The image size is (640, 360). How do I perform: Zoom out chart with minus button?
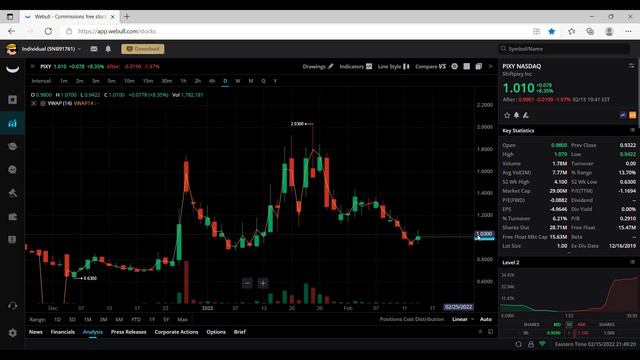(x=247, y=283)
